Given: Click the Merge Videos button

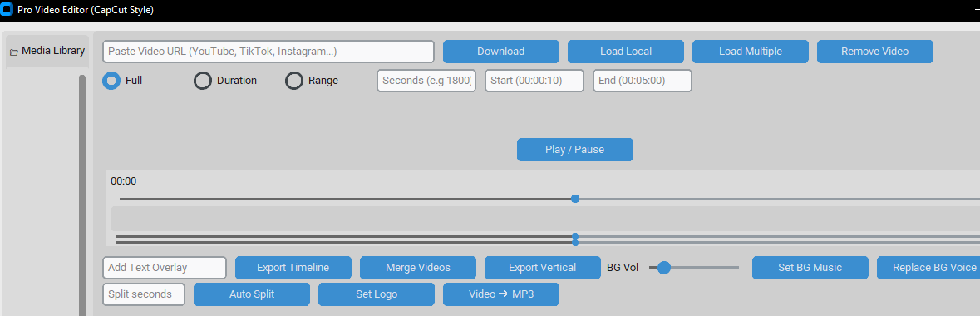Looking at the screenshot, I should coord(418,267).
